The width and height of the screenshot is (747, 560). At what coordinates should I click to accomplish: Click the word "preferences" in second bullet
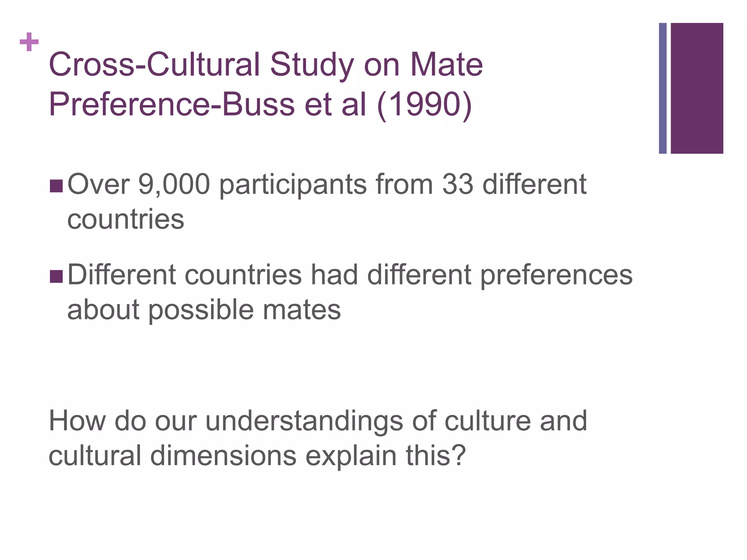(556, 276)
